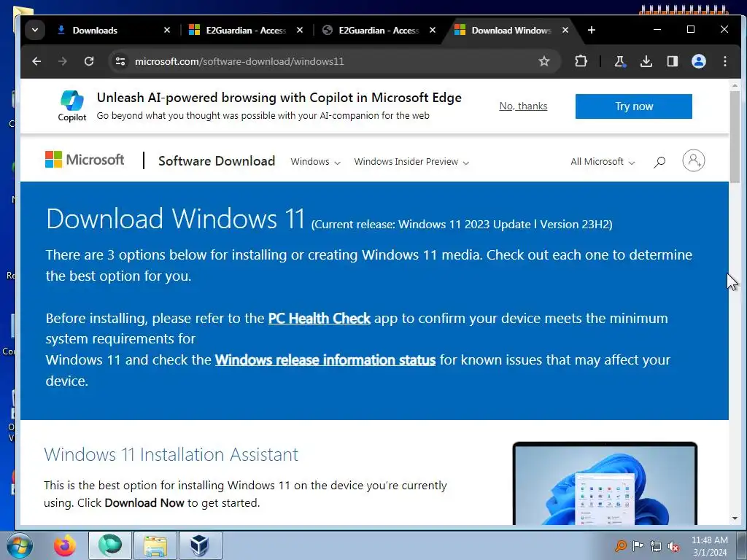Open File Explorer from taskbar
Viewport: 747px width, 560px height.
155,545
